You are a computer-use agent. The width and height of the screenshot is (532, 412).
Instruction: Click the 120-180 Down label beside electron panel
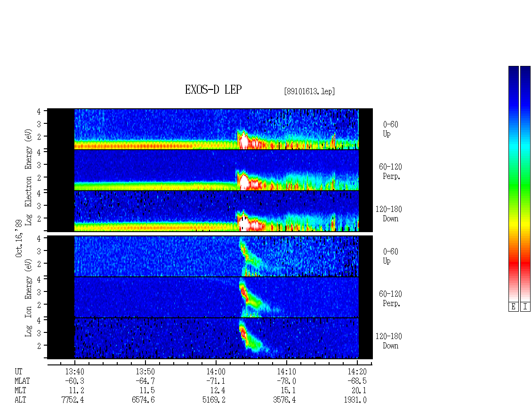coord(389,214)
